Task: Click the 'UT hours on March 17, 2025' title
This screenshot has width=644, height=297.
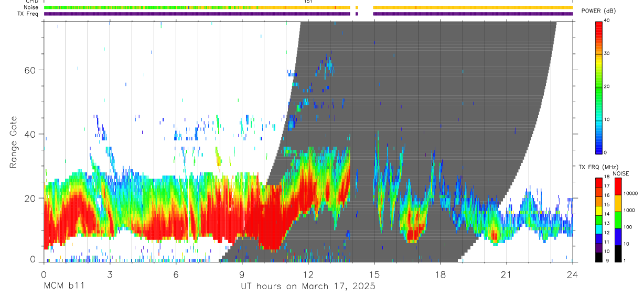Action: [x=308, y=287]
